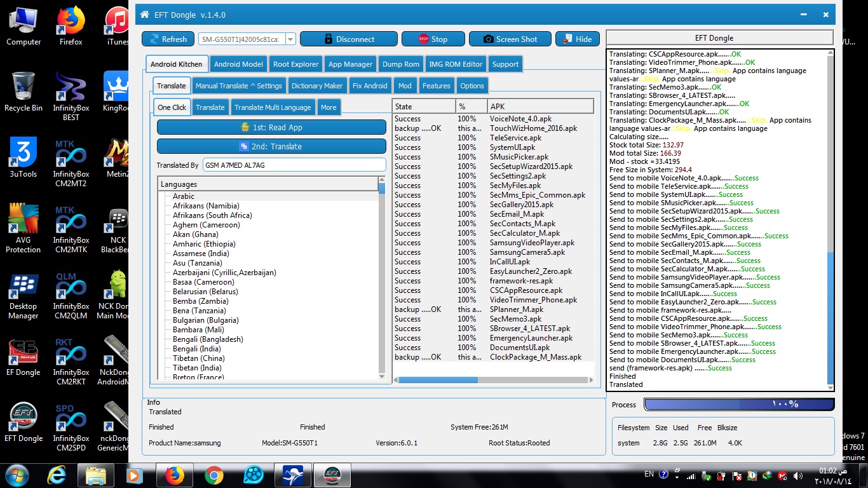Open the Fix Android subtab
The height and width of the screenshot is (488, 868).
[370, 86]
